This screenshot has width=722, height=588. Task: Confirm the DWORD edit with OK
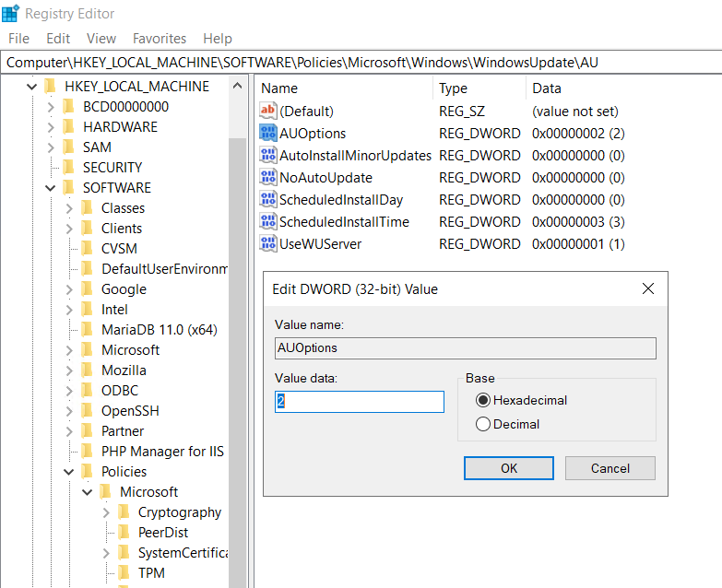[x=509, y=468]
